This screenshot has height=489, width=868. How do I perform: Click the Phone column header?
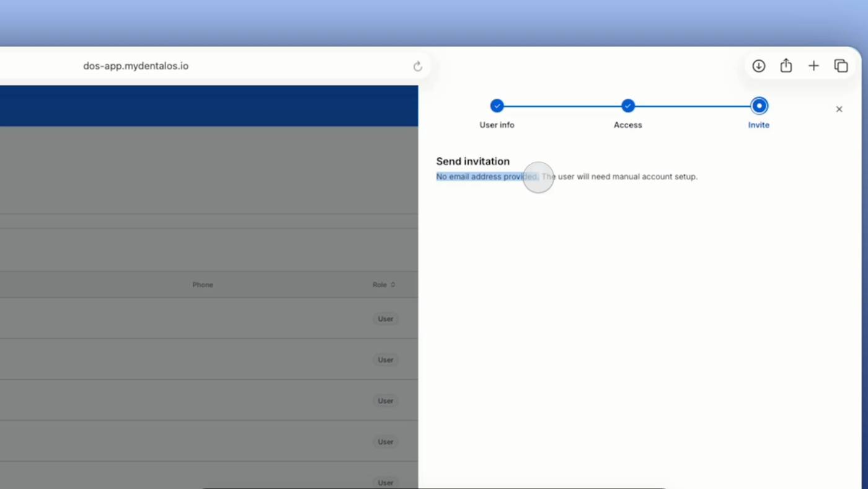tap(203, 285)
